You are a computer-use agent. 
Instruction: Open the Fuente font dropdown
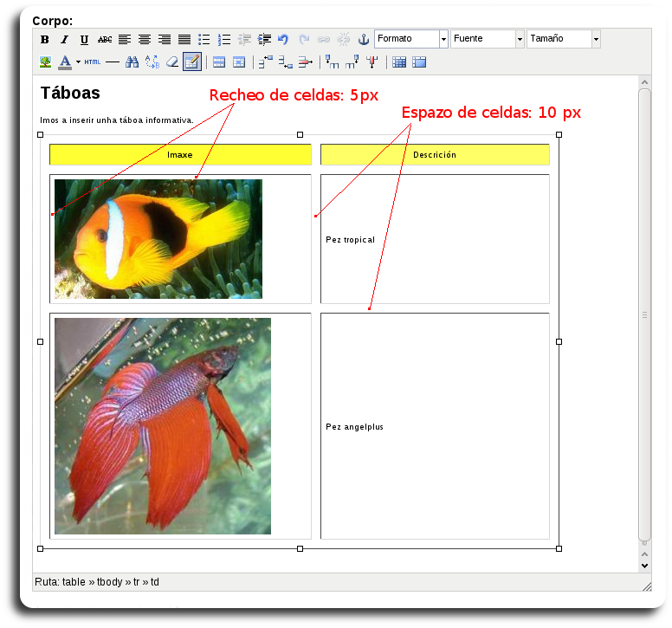pyautogui.click(x=488, y=39)
